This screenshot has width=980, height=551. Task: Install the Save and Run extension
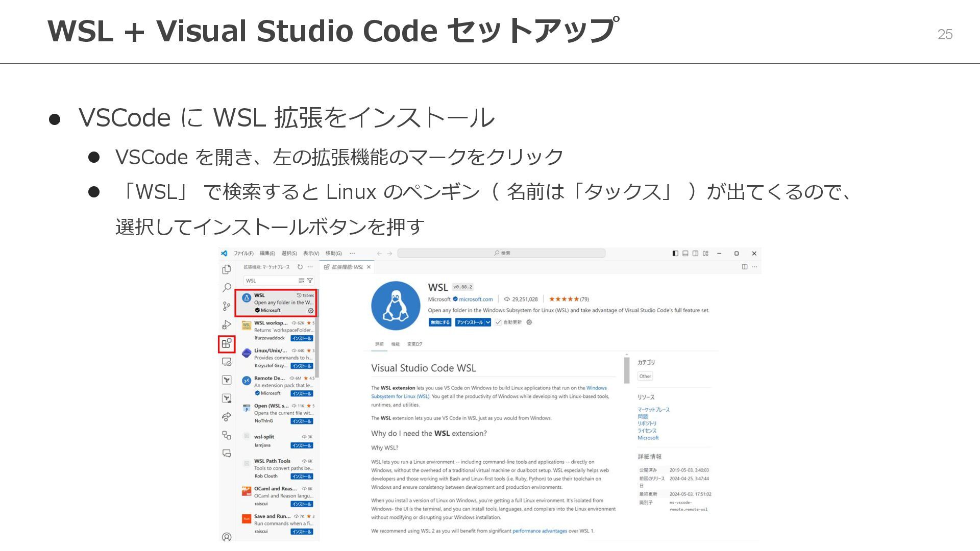pos(302,532)
